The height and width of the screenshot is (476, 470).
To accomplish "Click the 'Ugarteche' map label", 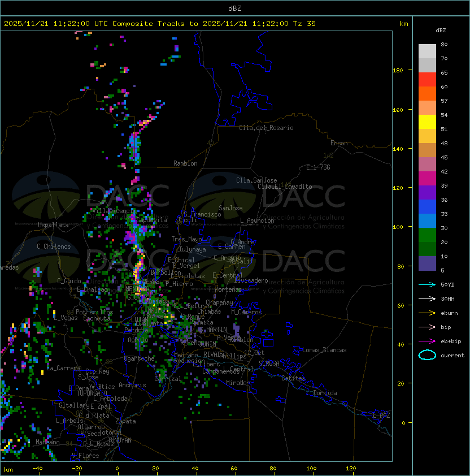I will pos(140,358).
